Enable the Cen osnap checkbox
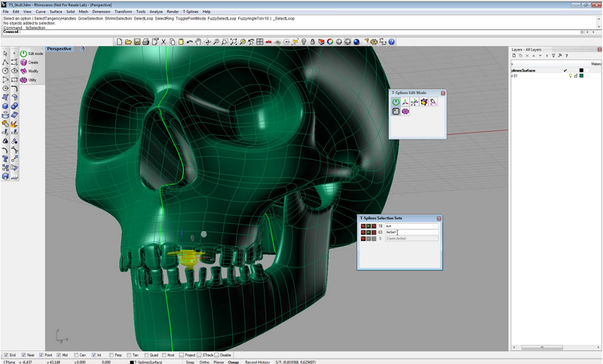Viewport: 603px width, 364px height. [x=77, y=355]
